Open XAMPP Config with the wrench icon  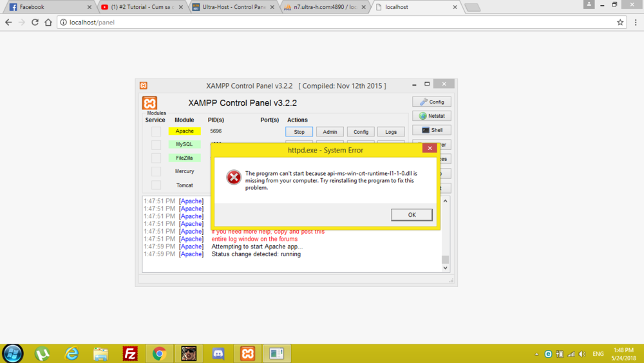[431, 102]
